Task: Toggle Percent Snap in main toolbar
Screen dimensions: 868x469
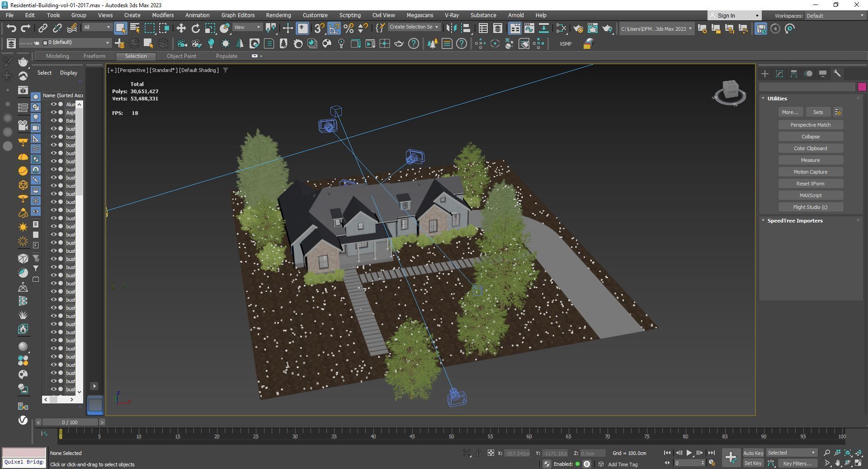Action: click(349, 28)
